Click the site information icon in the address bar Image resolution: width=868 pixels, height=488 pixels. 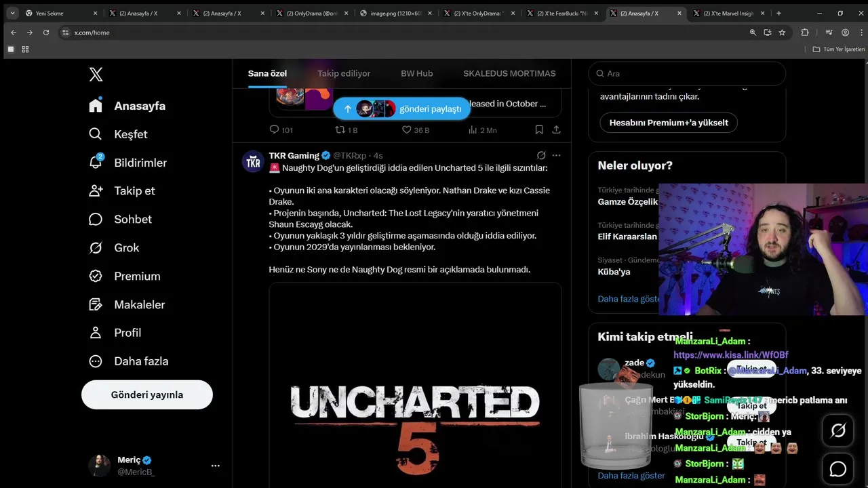tap(66, 33)
